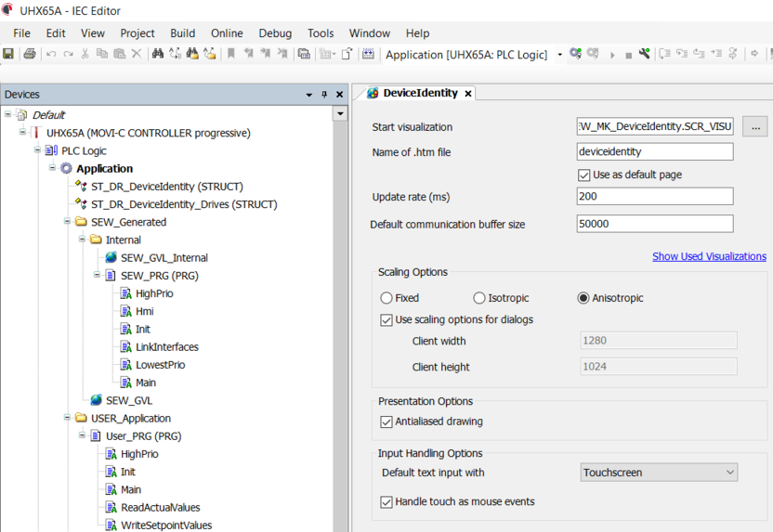The image size is (773, 532).
Task: Browse for start visualization with ellipsis button
Action: pyautogui.click(x=754, y=126)
